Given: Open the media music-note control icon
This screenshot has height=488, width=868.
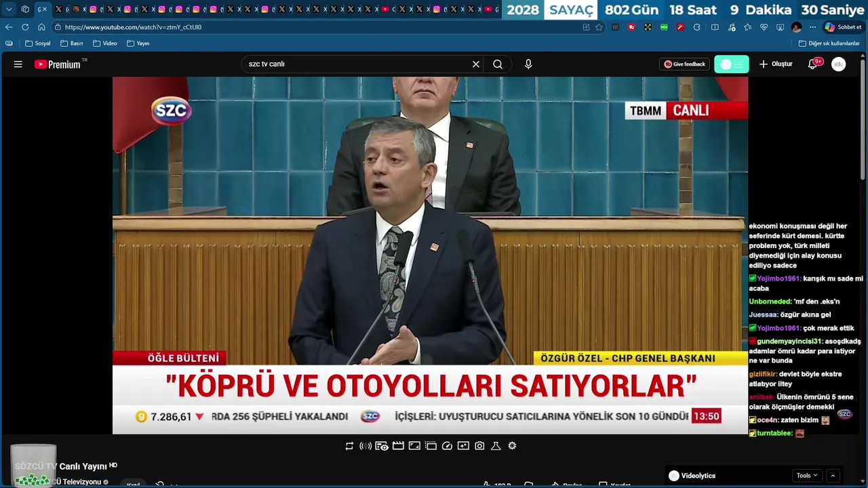Looking at the screenshot, I should [731, 27].
